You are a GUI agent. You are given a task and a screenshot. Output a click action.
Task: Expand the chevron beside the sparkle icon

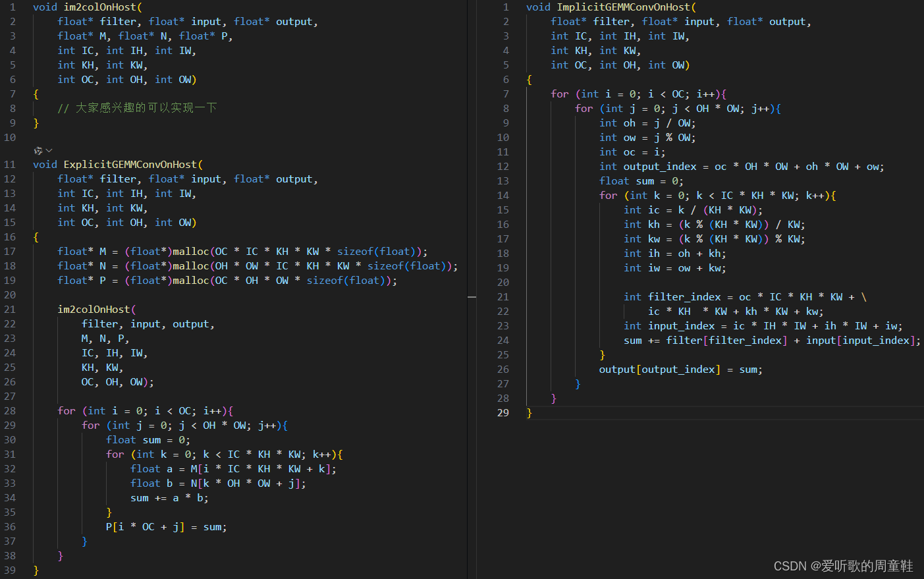coord(49,151)
